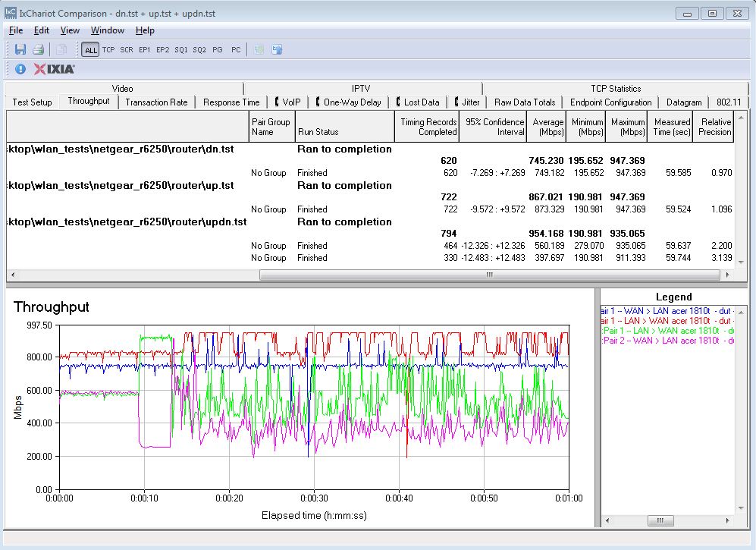Switch to the Response Time tab
This screenshot has height=550, width=756.
[231, 102]
